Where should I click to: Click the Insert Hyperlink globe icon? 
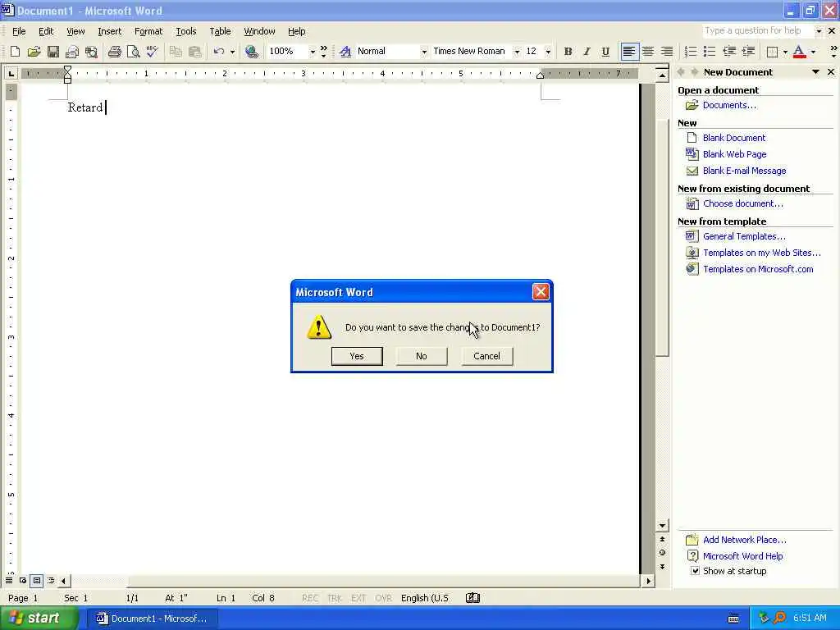point(251,52)
